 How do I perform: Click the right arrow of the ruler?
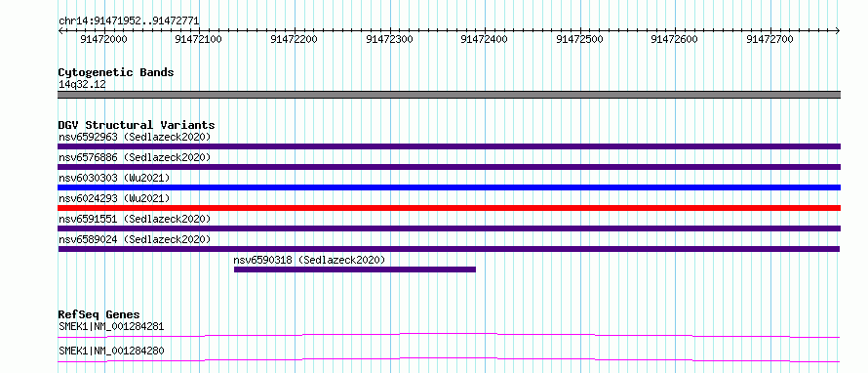click(x=838, y=31)
